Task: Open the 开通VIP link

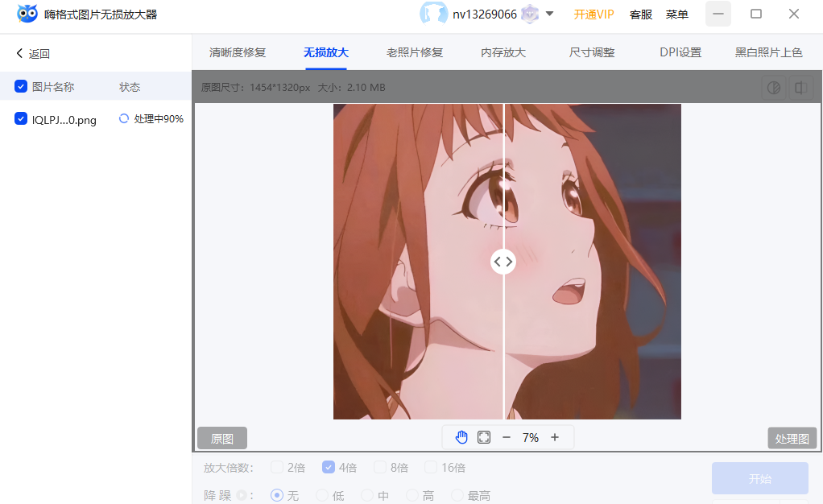Action: pos(593,14)
